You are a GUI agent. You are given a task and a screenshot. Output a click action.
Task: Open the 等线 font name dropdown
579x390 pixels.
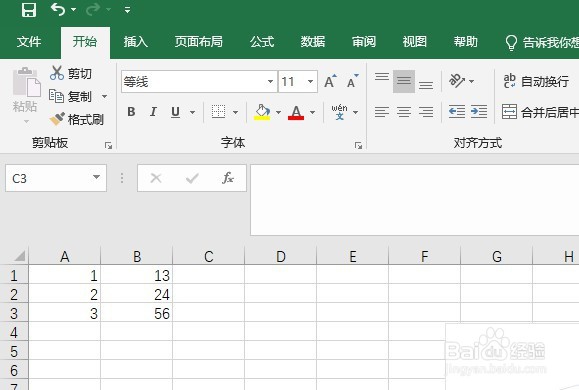pyautogui.click(x=270, y=82)
